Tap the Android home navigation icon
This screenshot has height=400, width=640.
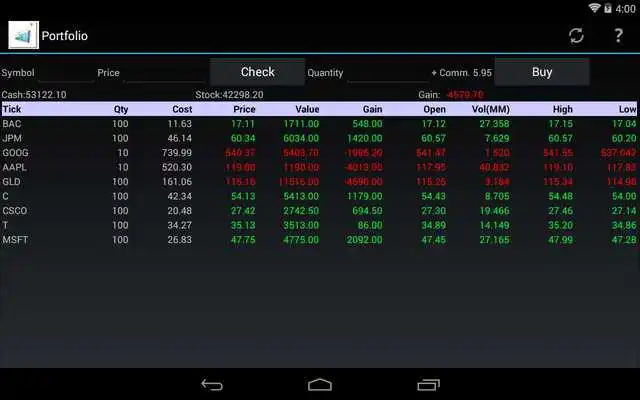320,384
